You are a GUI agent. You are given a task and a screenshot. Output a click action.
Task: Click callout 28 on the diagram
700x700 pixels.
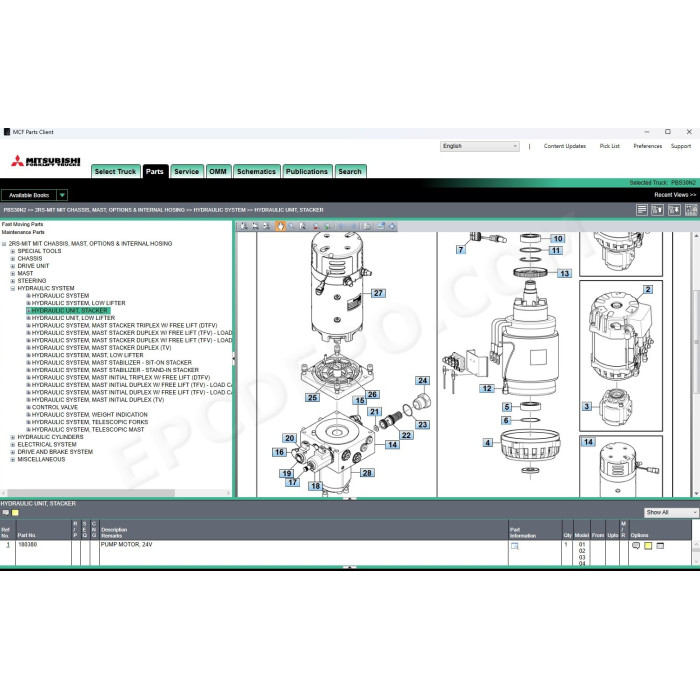[367, 473]
